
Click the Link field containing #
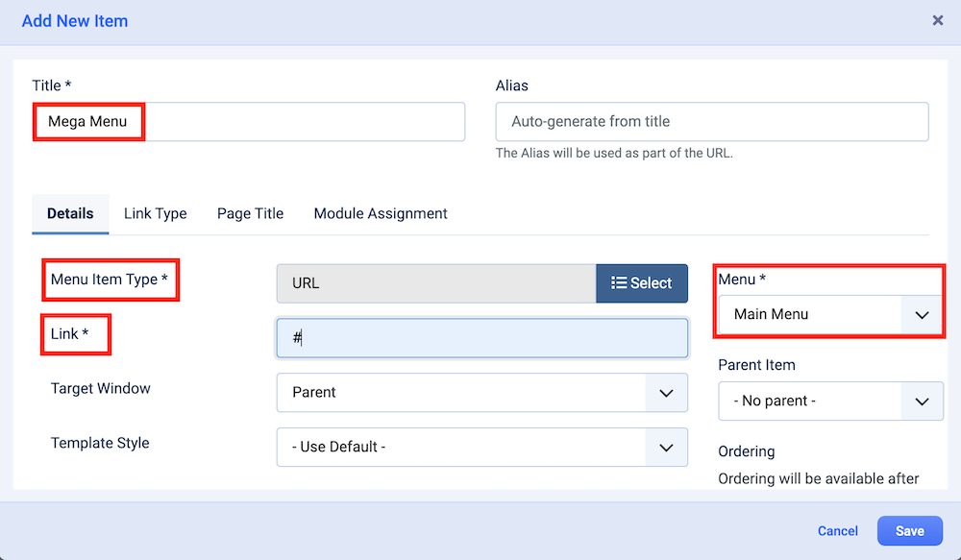(481, 338)
